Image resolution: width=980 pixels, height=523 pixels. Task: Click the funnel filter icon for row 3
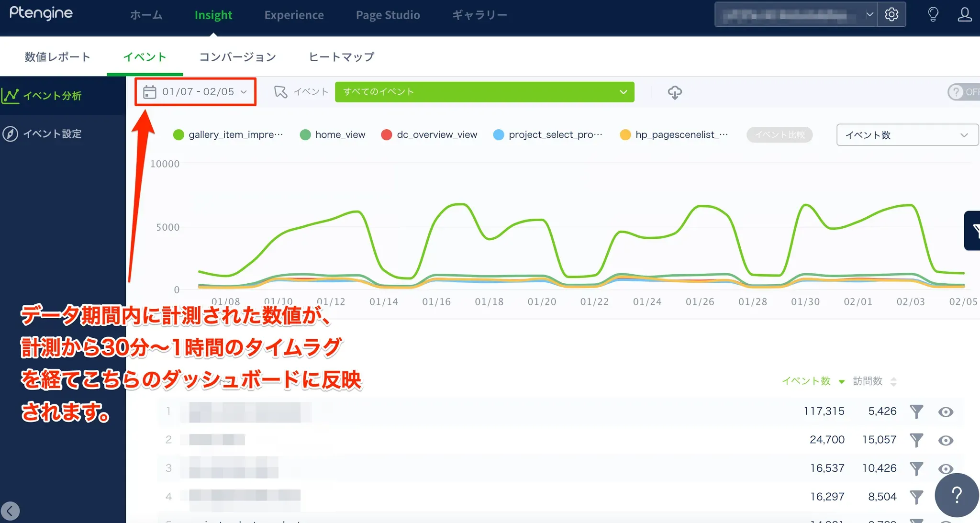pyautogui.click(x=916, y=468)
